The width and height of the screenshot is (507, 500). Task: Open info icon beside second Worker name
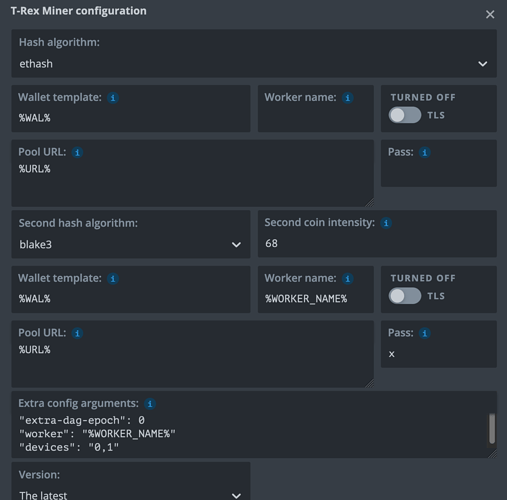348,279
